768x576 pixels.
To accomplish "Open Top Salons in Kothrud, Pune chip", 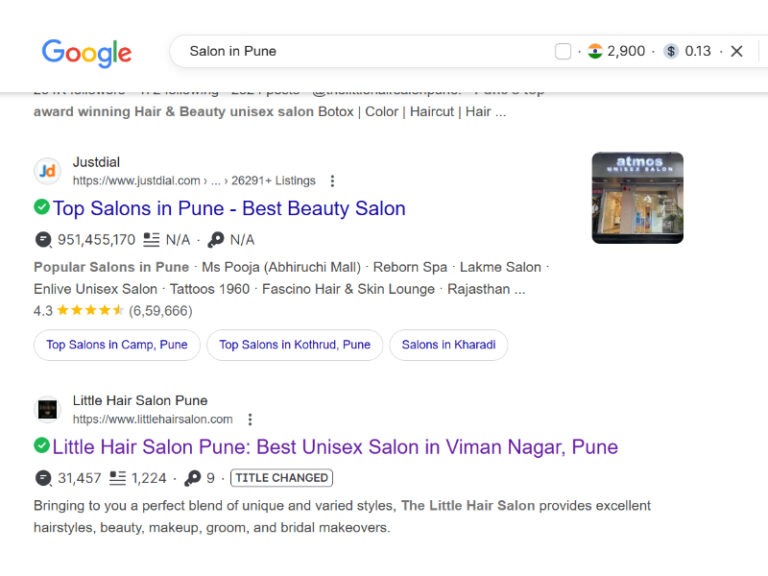I will [x=294, y=345].
